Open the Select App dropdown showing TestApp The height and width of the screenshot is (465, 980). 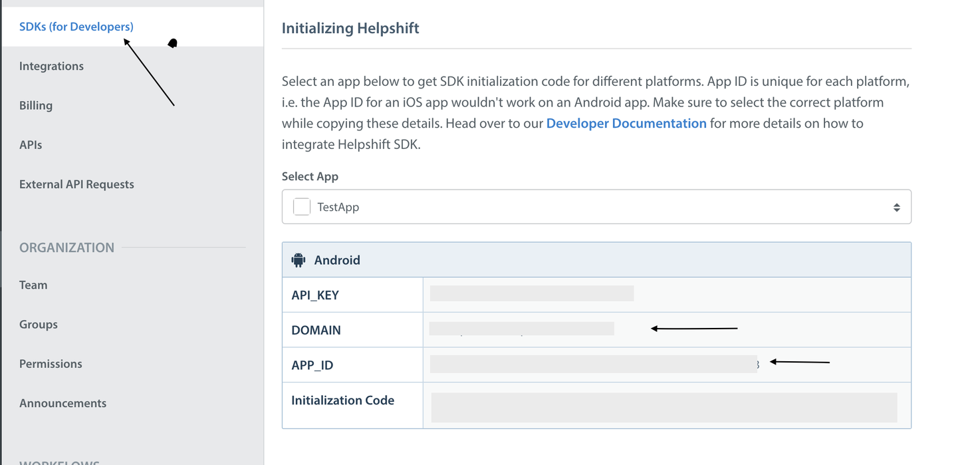point(596,207)
